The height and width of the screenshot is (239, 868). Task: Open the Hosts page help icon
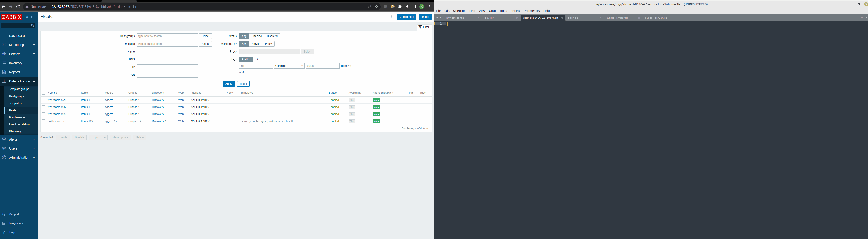391,17
